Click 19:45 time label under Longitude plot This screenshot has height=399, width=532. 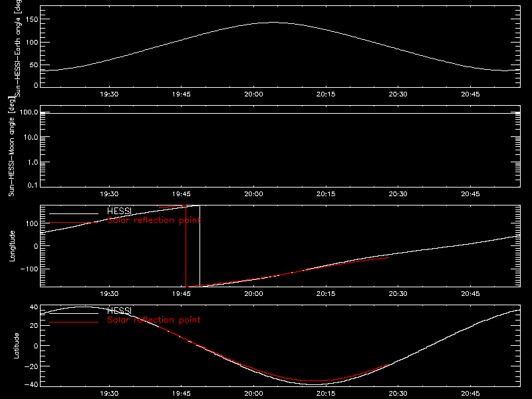[181, 294]
